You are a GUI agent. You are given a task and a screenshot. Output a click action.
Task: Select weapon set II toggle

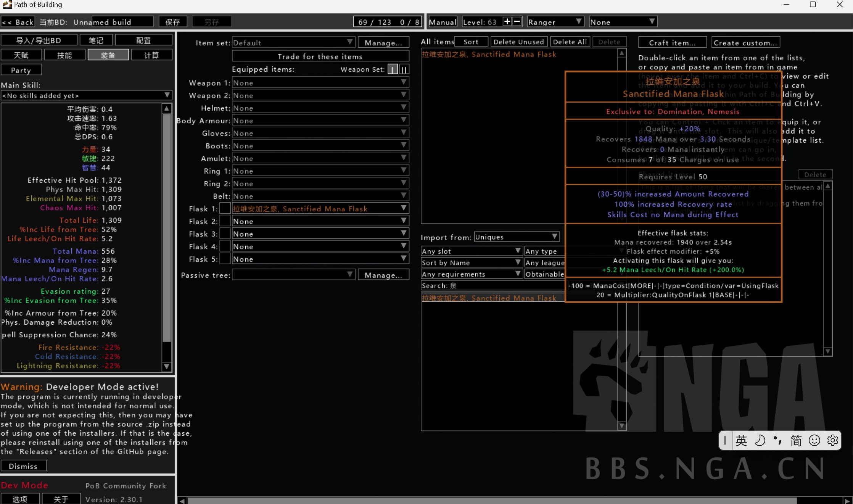tap(404, 69)
